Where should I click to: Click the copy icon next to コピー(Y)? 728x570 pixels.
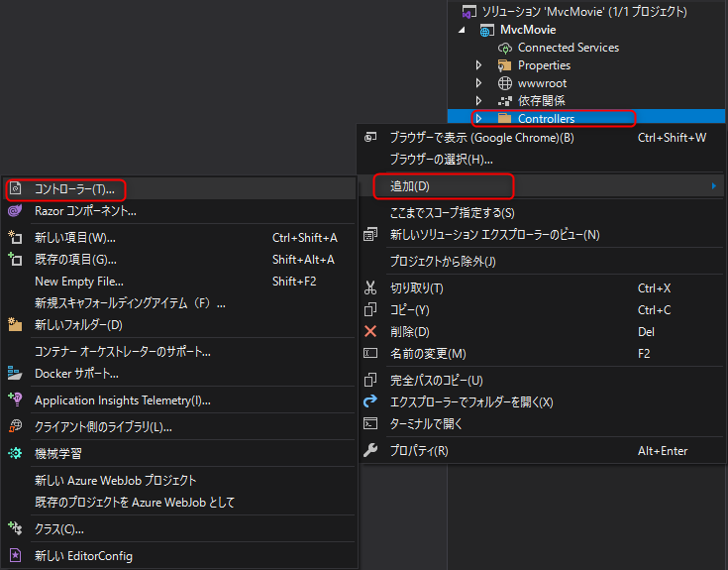pos(370,309)
